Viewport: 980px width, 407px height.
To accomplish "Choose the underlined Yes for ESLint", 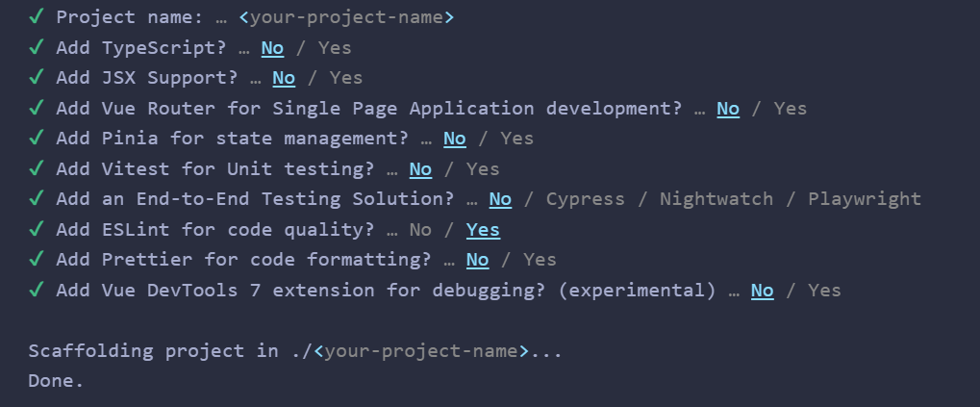I will coord(483,230).
